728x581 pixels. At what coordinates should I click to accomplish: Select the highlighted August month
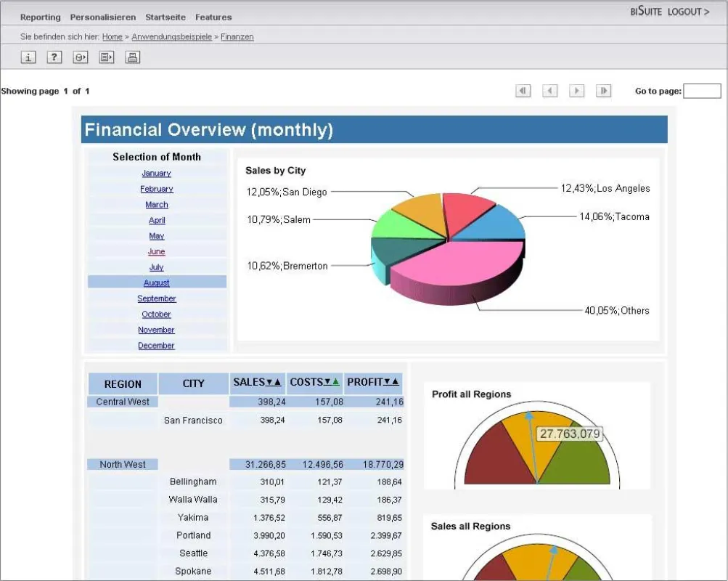(157, 283)
